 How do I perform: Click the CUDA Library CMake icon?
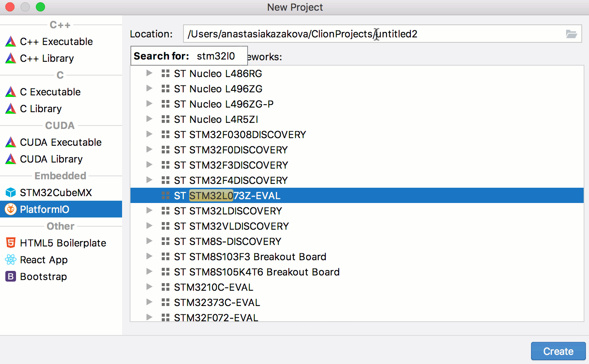(11, 159)
